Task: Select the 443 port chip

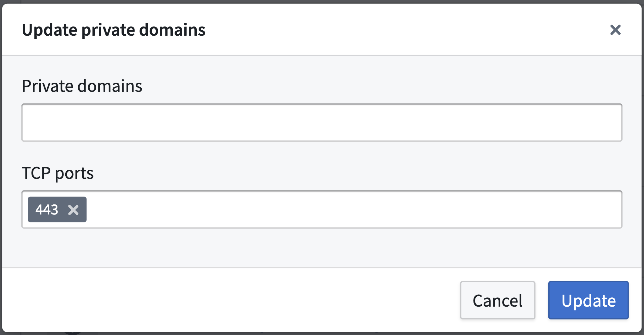Action: [x=57, y=209]
